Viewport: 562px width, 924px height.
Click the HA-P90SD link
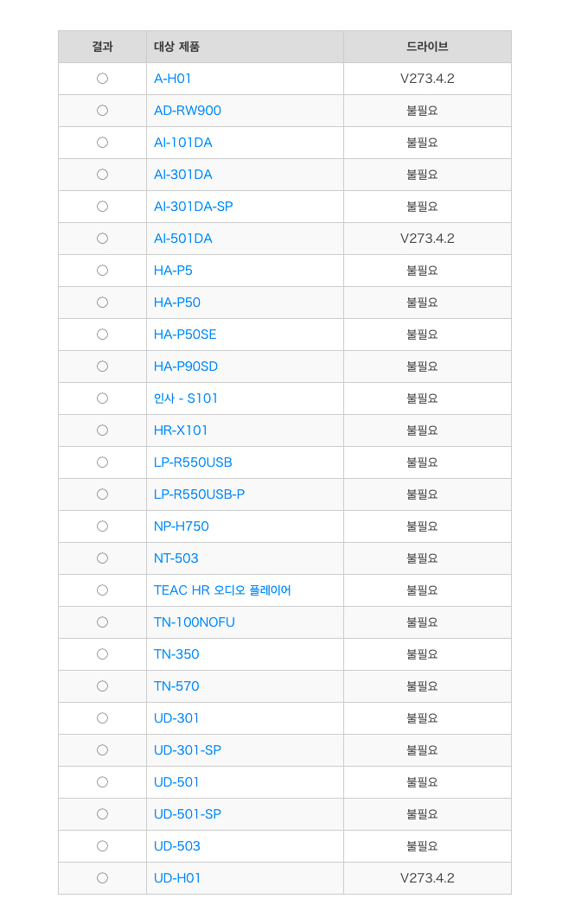tap(186, 366)
